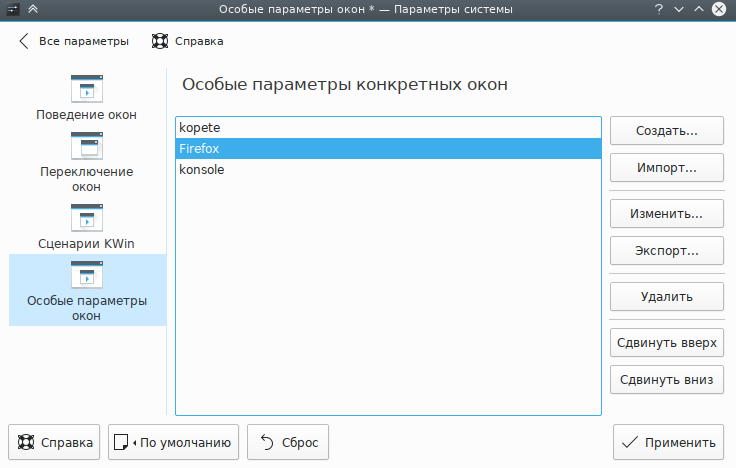
Task: Click the special window settings sidebar icon
Action: 87,275
